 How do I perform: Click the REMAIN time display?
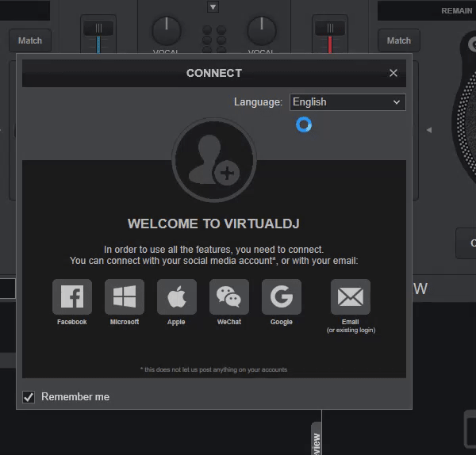click(427, 10)
